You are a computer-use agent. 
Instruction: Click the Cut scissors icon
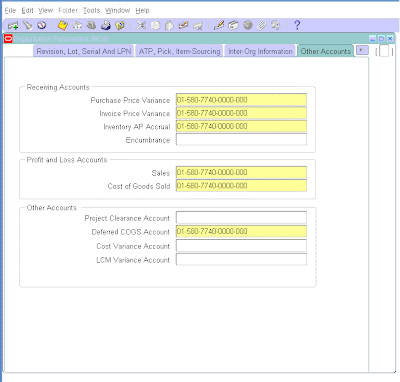coord(141,25)
